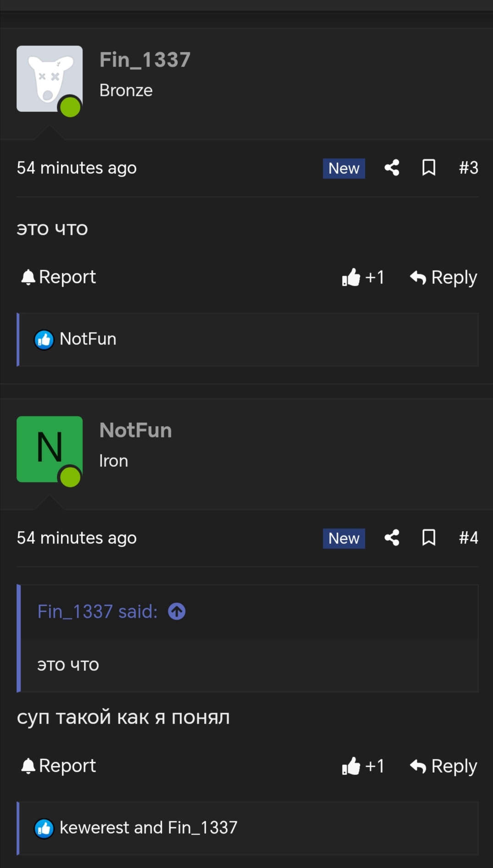Share post #3 via share icon
Screen dimensions: 493x868
392,168
